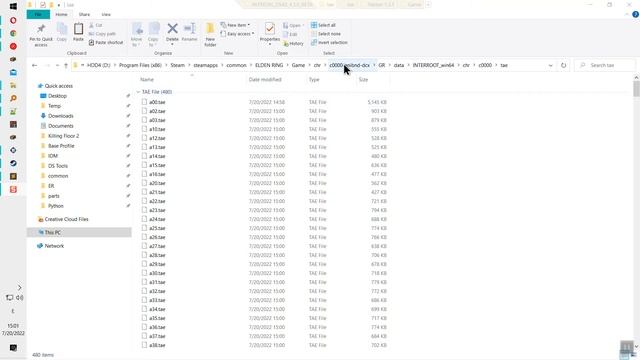The width and height of the screenshot is (640, 360).
Task: Open the ribbon Open dropdown
Action: coord(294,25)
